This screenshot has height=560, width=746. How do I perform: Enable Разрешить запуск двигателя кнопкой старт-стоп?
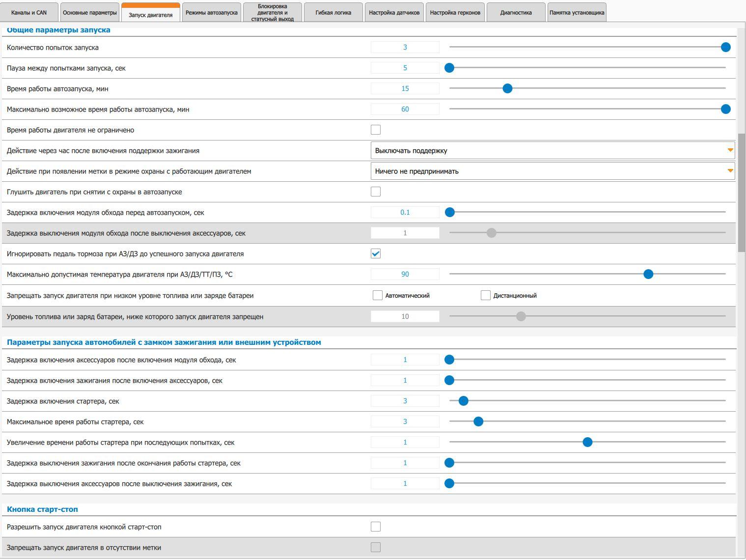pos(376,527)
